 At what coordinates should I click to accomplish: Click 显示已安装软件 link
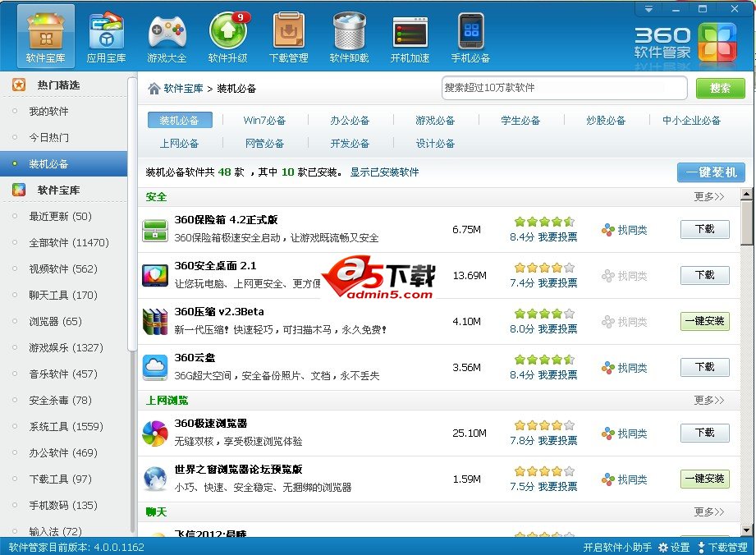(x=384, y=172)
